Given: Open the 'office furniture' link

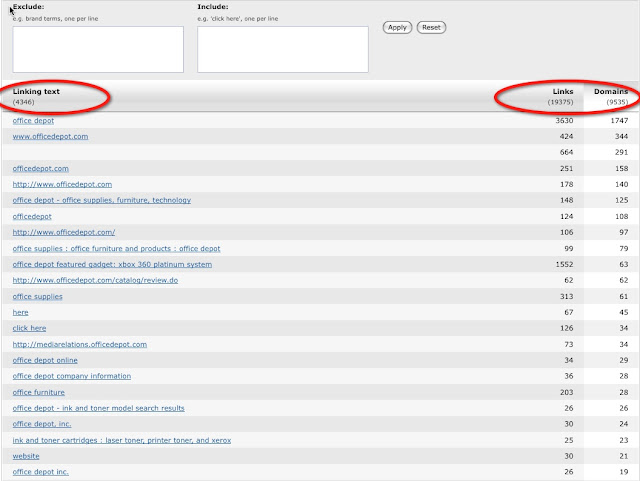Looking at the screenshot, I should (38, 392).
